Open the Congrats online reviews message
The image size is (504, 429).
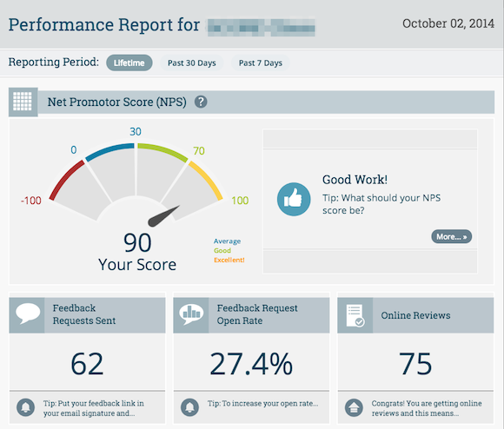tap(427, 408)
